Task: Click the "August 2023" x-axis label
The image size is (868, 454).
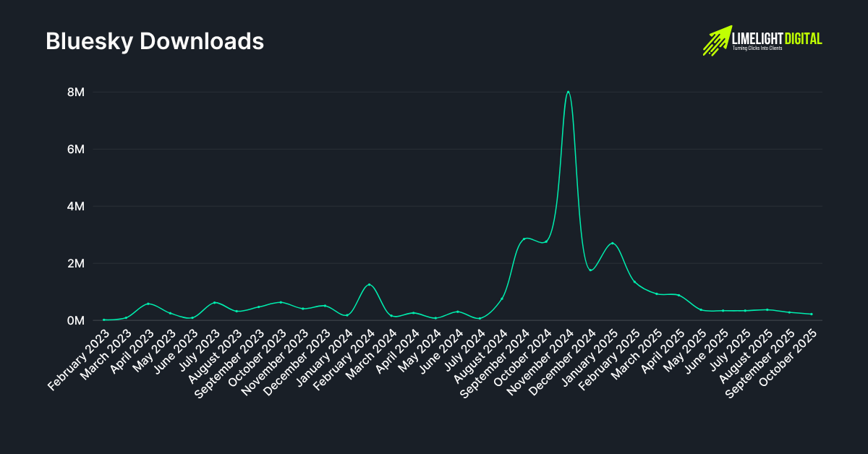Action: (x=216, y=354)
